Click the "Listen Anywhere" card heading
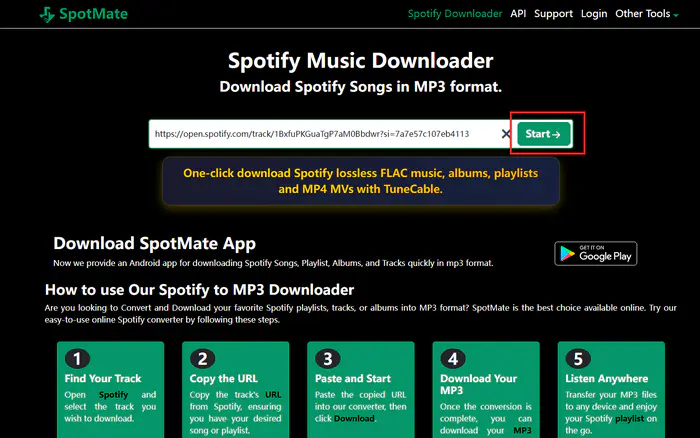 tap(606, 379)
